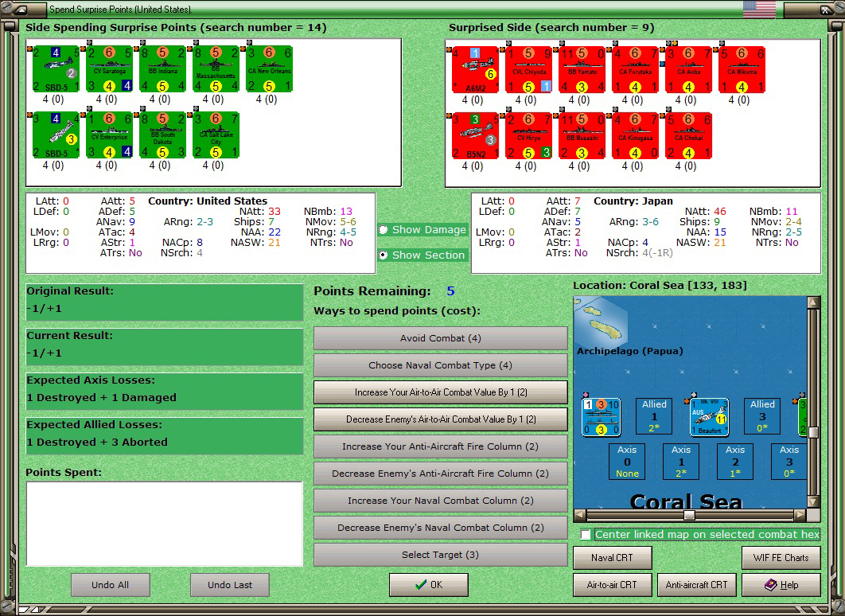Viewport: 845px width, 616px height.
Task: Increase your air-to-air combat value by 1
Action: point(440,392)
